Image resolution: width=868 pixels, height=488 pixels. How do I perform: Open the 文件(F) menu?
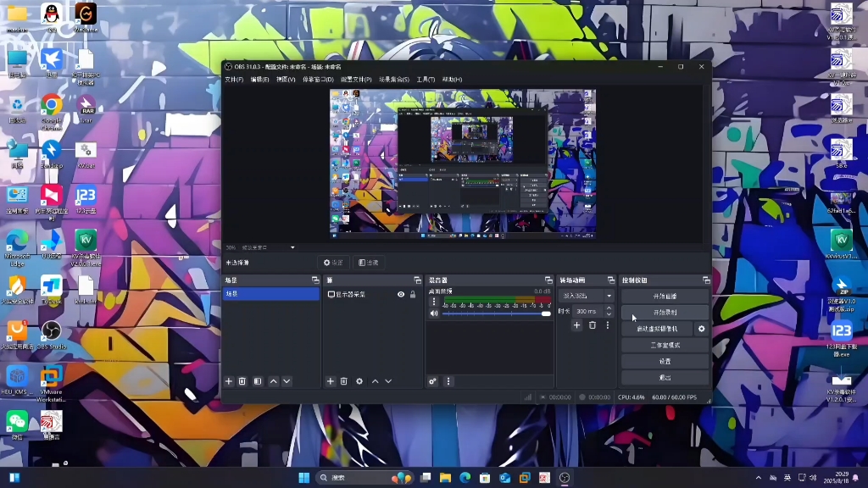[234, 80]
